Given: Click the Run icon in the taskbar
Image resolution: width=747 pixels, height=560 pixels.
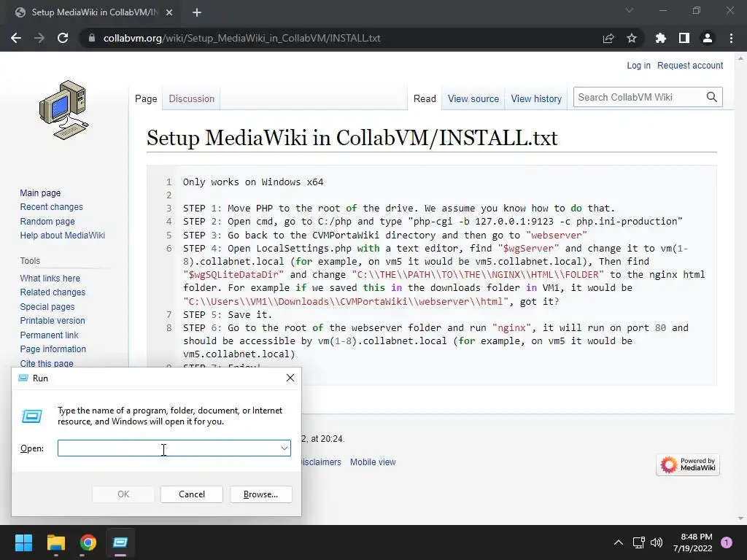Looking at the screenshot, I should (x=120, y=542).
